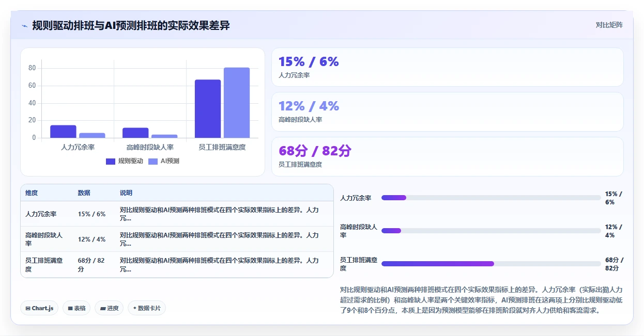
Task: Click the 数据卡片 tag chip
Action: click(147, 308)
